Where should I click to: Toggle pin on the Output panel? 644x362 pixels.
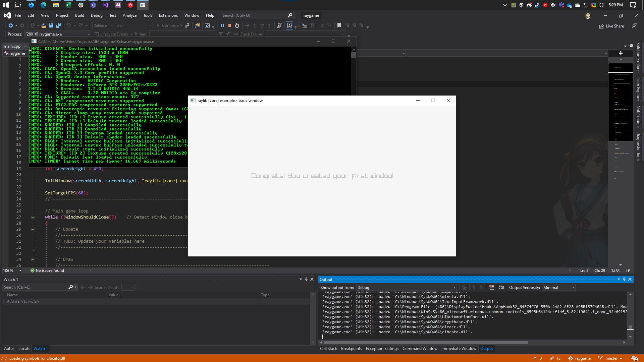624,279
